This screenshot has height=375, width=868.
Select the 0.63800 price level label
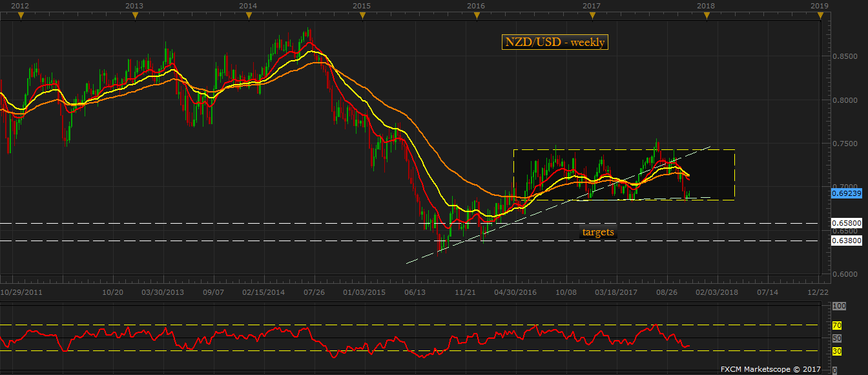click(x=845, y=241)
